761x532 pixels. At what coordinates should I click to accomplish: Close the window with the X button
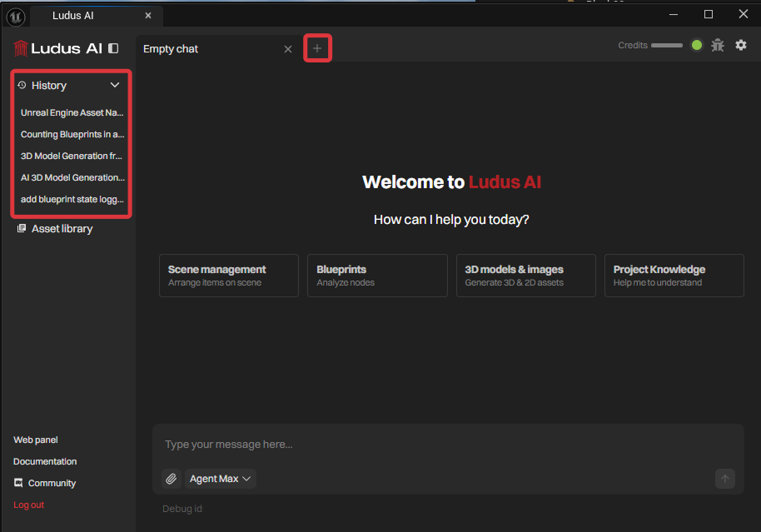pyautogui.click(x=743, y=14)
